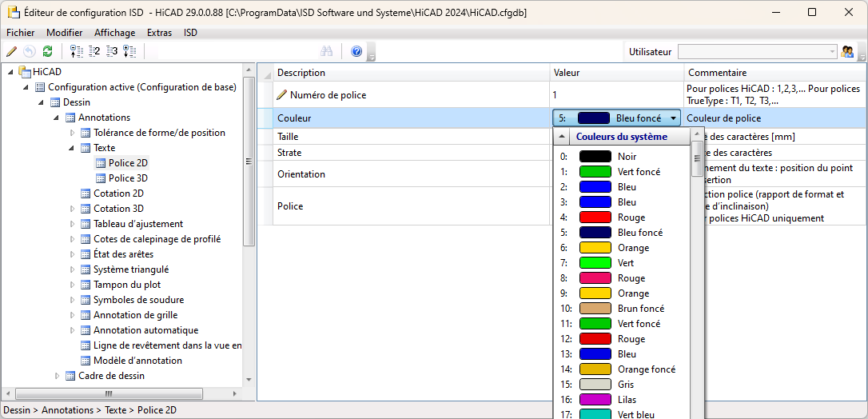868x419 pixels.
Task: Click the table icon beside Cadre de dessin
Action: pos(70,376)
